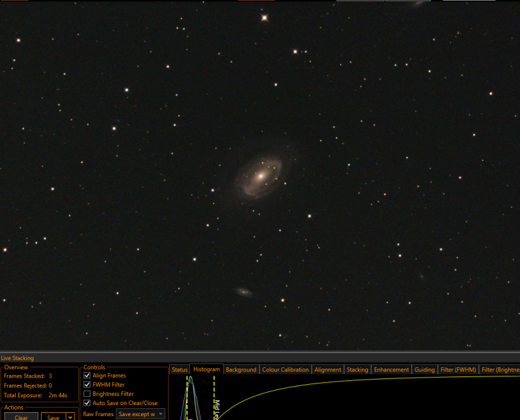
Task: Select the Filter (FWHM) tab
Action: pyautogui.click(x=458, y=369)
